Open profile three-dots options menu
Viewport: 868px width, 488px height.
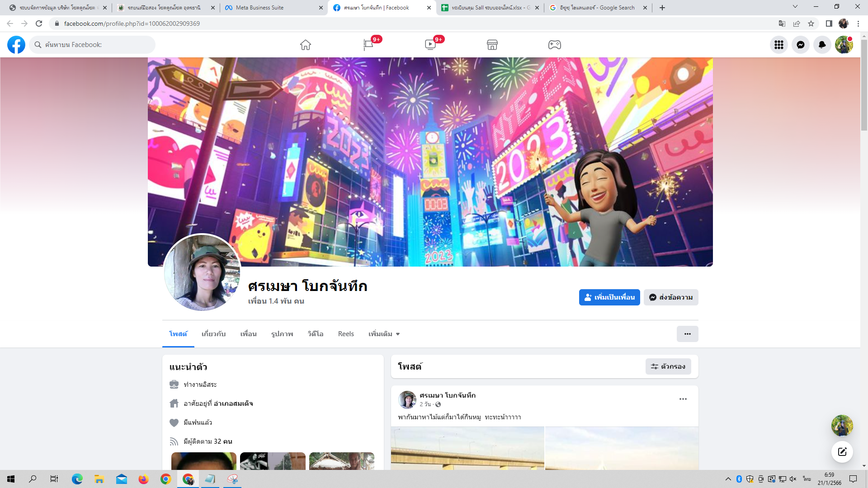coord(687,334)
